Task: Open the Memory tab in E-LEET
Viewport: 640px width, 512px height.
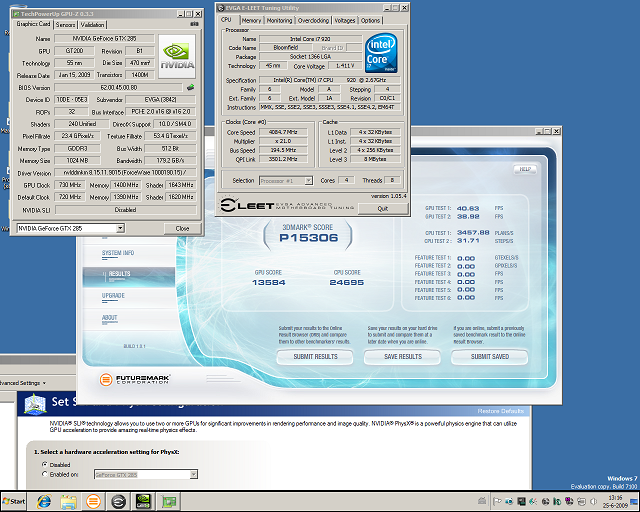Action: pos(251,20)
